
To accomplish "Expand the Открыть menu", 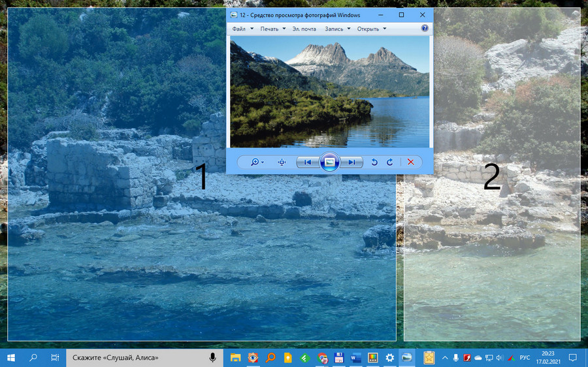I will click(x=371, y=29).
